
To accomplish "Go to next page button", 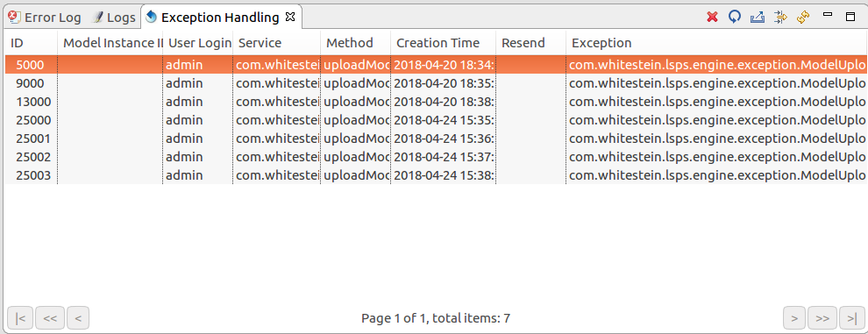I will tap(794, 318).
